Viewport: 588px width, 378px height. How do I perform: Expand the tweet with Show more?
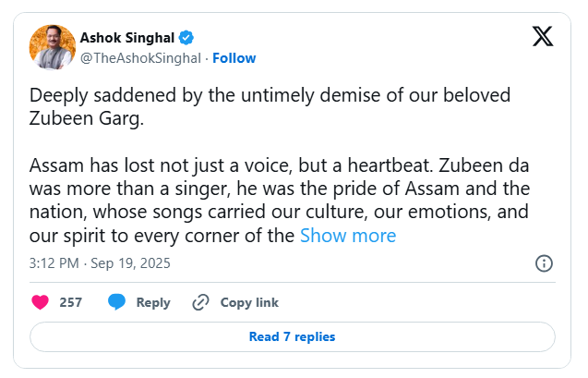pos(348,236)
